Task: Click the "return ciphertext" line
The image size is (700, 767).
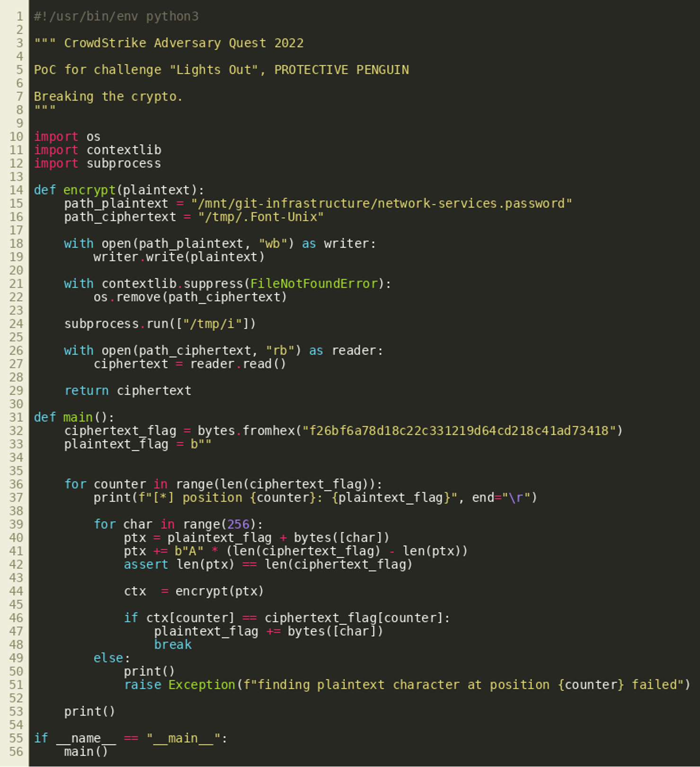Action: (128, 391)
